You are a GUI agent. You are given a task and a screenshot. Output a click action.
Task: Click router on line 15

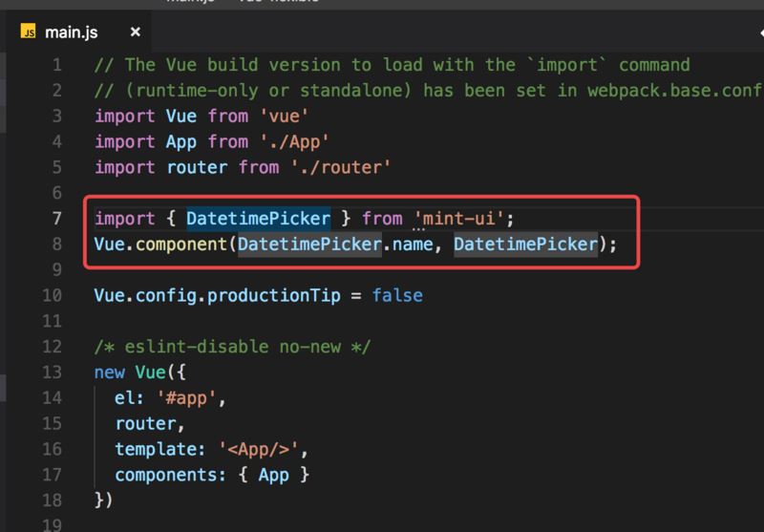(x=145, y=423)
